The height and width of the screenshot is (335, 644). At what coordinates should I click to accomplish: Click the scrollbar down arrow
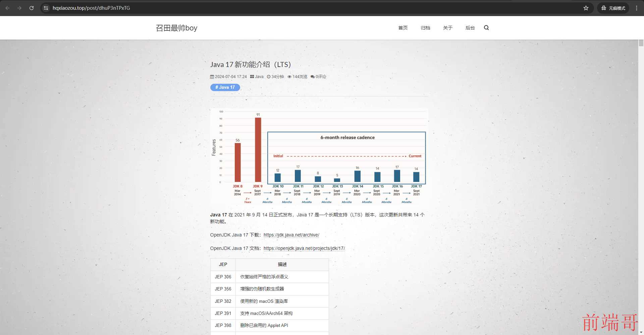(641, 332)
